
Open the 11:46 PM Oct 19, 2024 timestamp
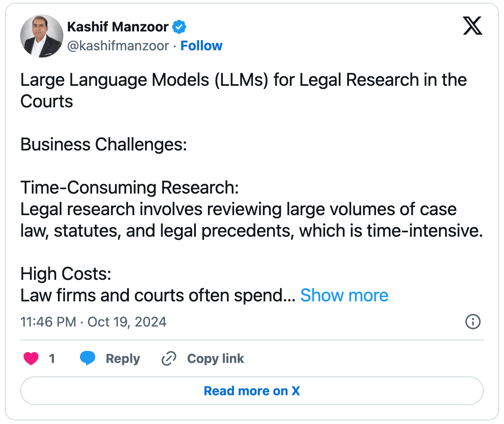point(93,322)
